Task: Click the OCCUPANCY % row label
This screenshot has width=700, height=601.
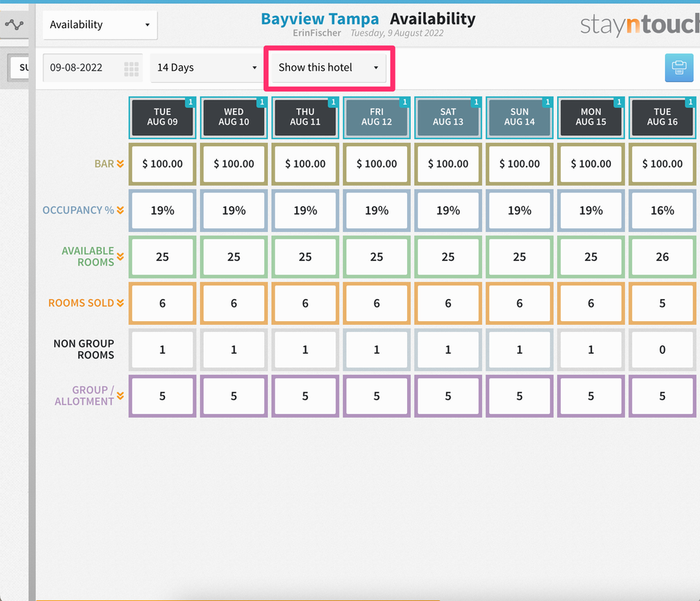Action: tap(78, 210)
